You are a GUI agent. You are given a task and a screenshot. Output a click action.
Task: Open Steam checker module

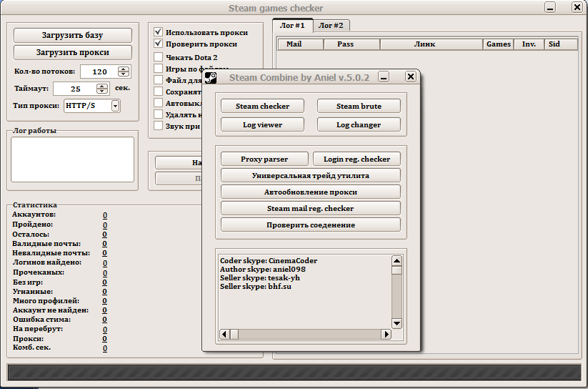point(262,107)
